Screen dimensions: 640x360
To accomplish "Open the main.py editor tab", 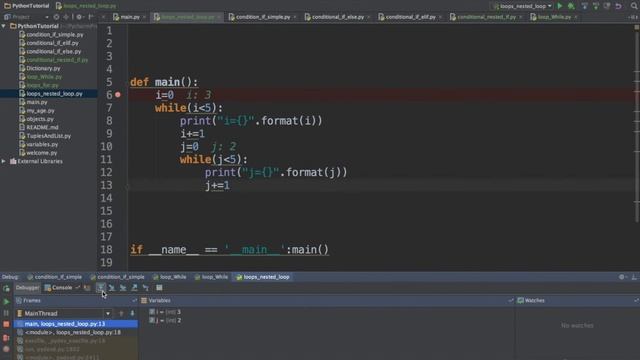I will (x=129, y=17).
